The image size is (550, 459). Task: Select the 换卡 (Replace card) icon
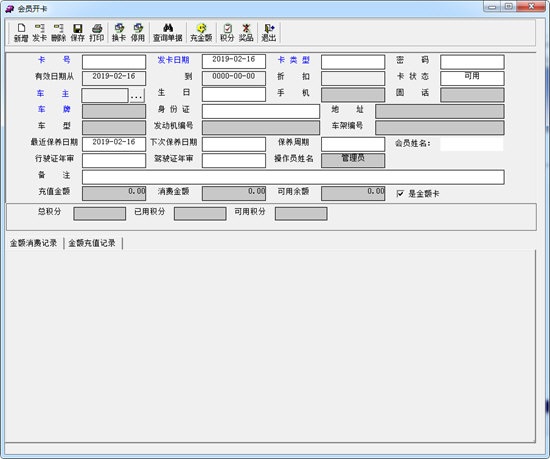119,33
